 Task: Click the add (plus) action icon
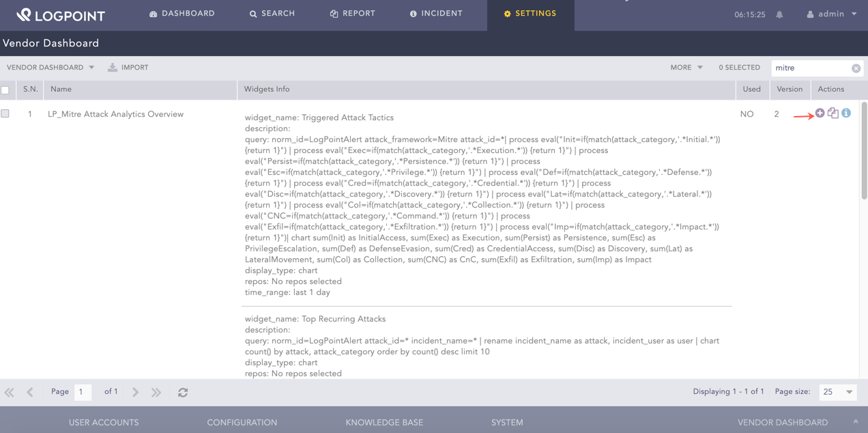[820, 113]
